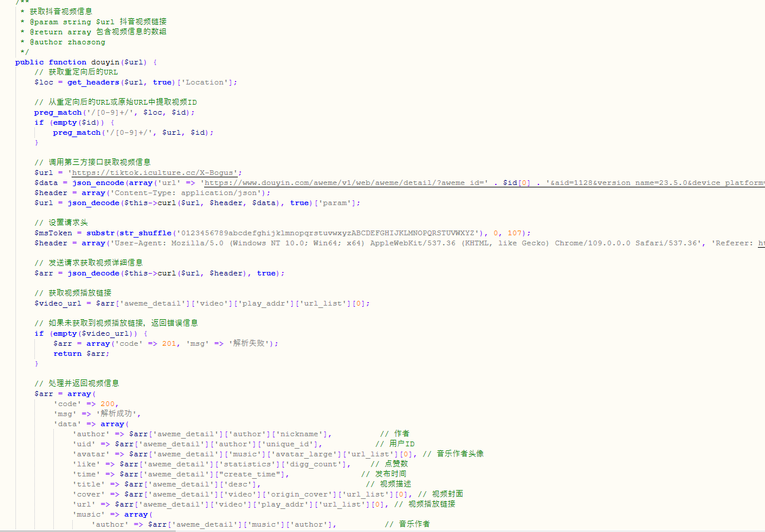Click the indented preg_match call with $url
765x532 pixels.
point(77,132)
